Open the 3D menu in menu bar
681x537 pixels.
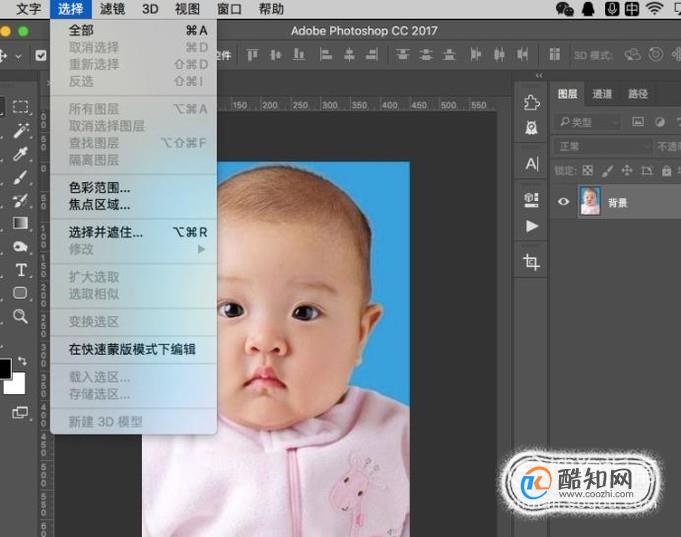(150, 9)
